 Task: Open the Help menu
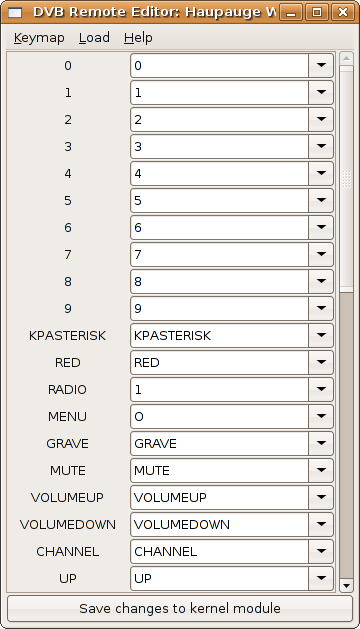click(138, 38)
